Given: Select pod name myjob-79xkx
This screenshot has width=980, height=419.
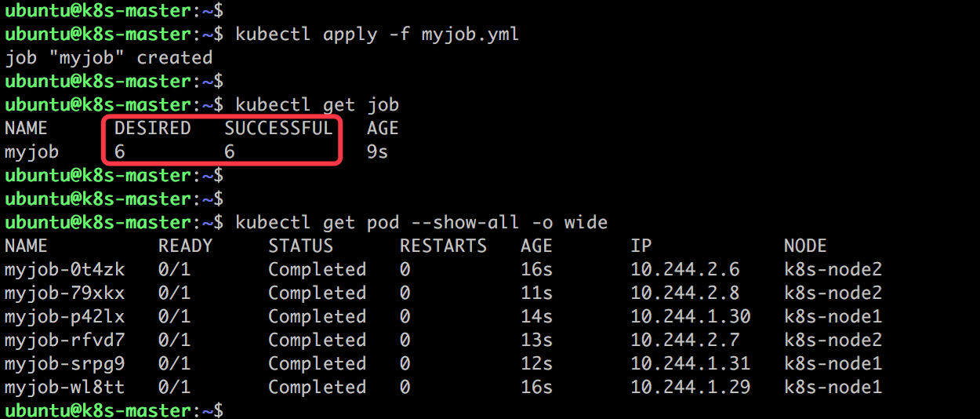Looking at the screenshot, I should click(64, 293).
